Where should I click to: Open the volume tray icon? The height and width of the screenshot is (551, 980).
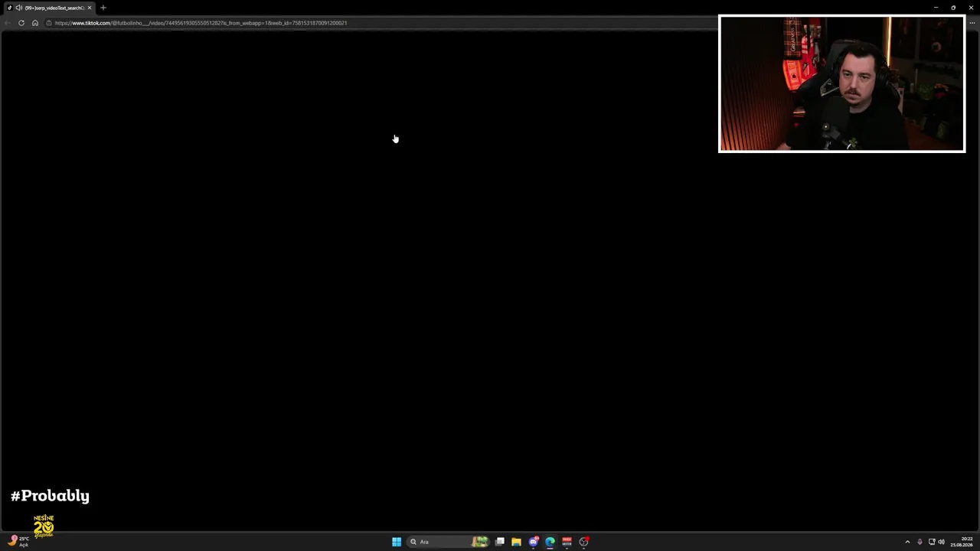[941, 542]
